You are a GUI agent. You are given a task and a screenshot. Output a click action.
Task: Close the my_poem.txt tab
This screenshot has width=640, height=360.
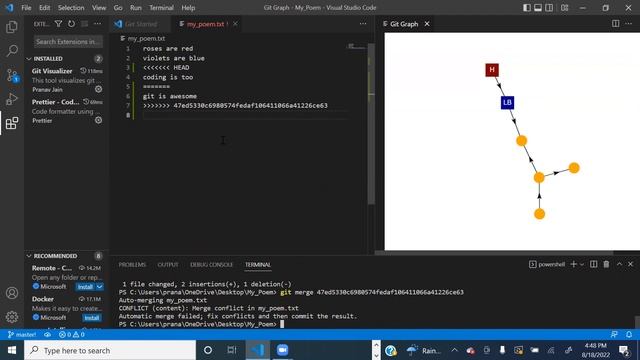[x=236, y=24]
